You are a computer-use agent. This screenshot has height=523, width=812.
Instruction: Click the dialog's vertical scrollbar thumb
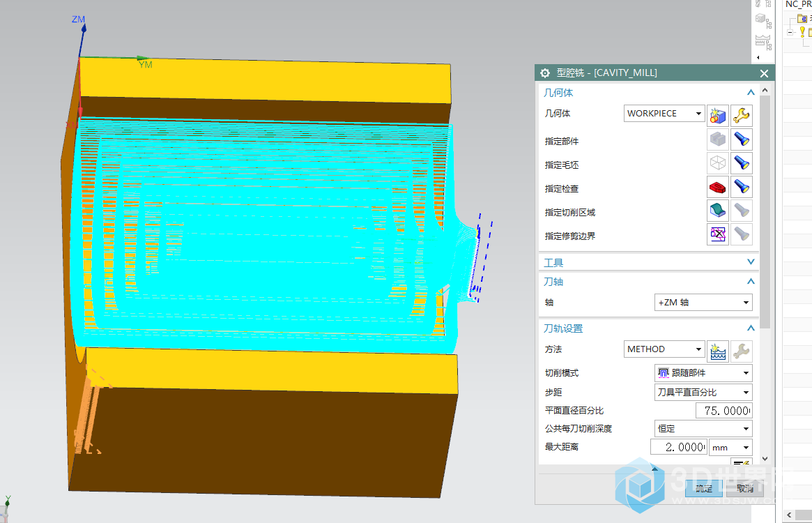(x=765, y=211)
